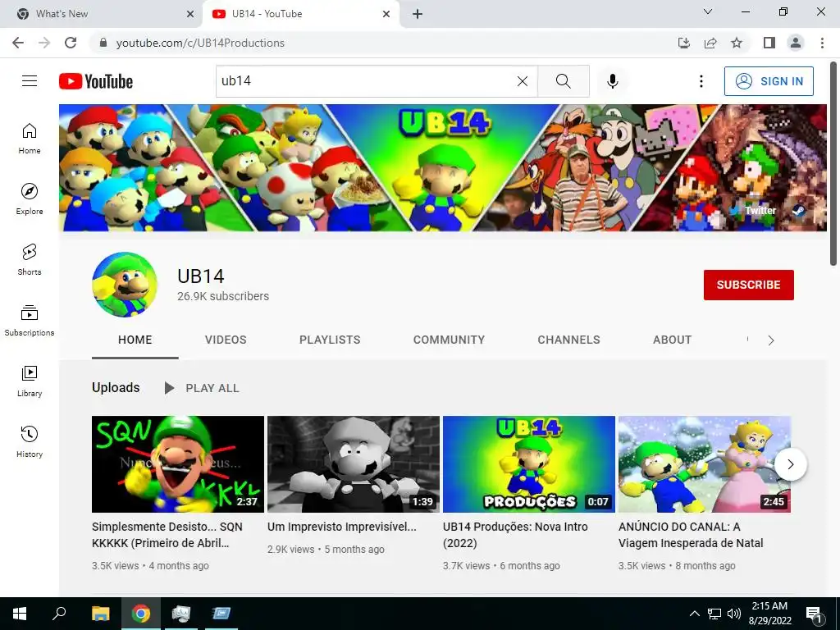This screenshot has height=630, width=840.
Task: Open video title Um Imprevisto Imprevisível
Action: click(342, 527)
